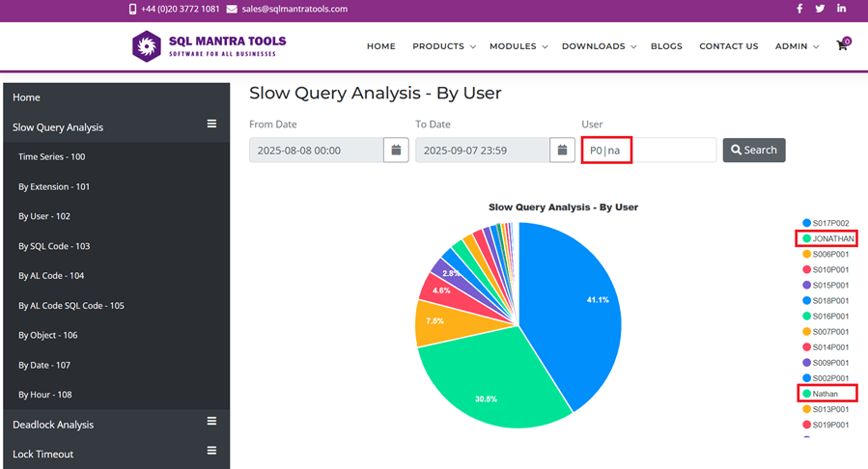Toggle S014P001 legend entry
This screenshot has height=469, width=868.
(x=826, y=347)
